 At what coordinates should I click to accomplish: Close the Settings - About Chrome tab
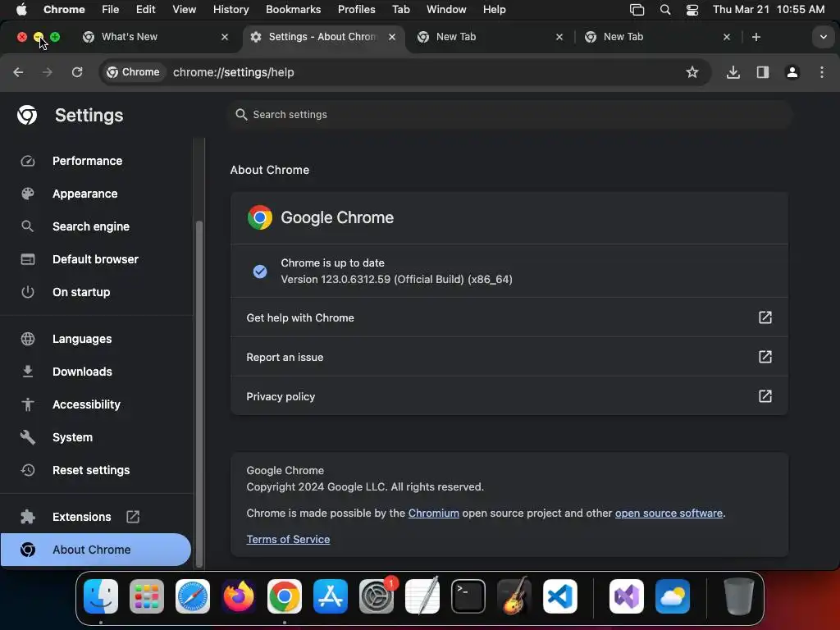coord(392,37)
